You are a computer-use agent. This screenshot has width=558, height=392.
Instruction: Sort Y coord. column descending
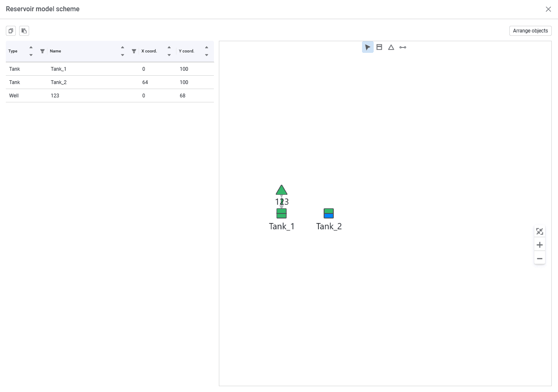point(206,55)
